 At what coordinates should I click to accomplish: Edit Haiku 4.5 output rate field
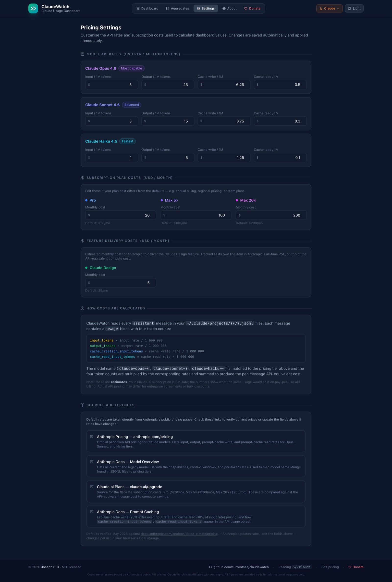tap(168, 158)
